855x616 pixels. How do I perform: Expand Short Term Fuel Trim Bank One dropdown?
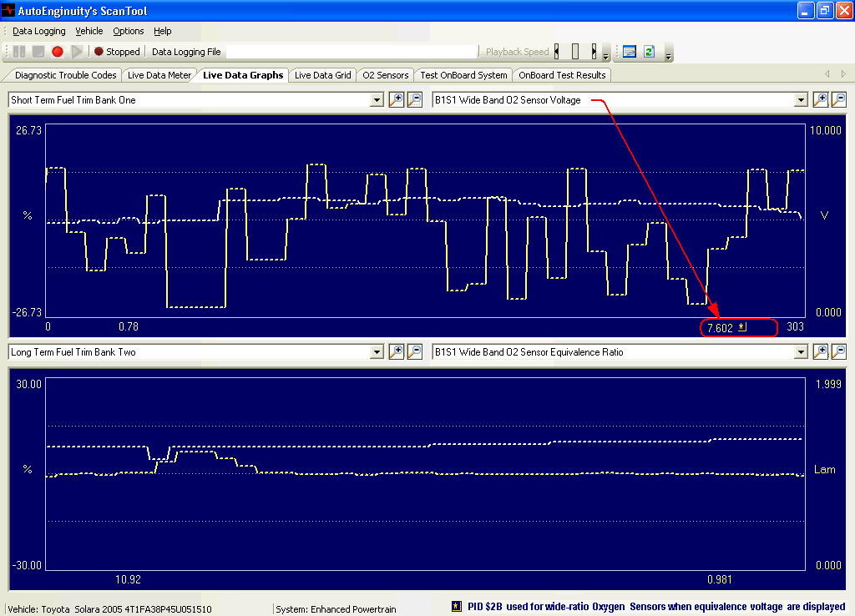tap(376, 100)
